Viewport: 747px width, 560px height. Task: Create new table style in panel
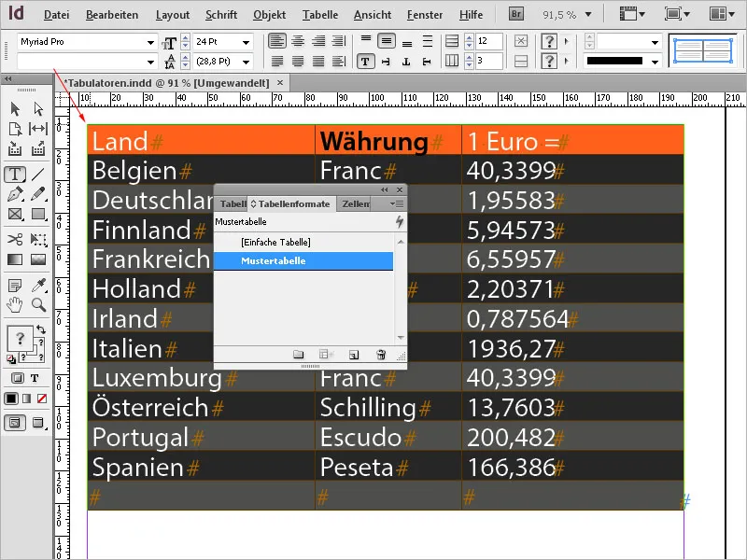point(354,355)
